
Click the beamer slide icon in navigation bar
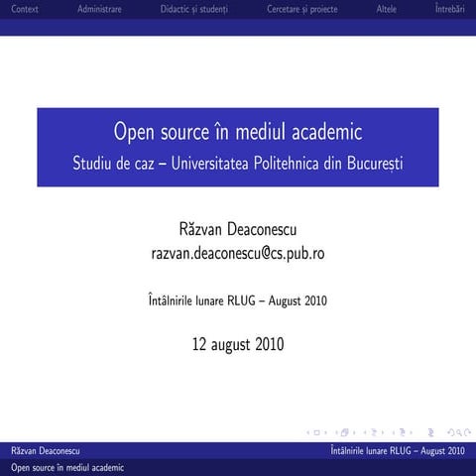point(316,432)
